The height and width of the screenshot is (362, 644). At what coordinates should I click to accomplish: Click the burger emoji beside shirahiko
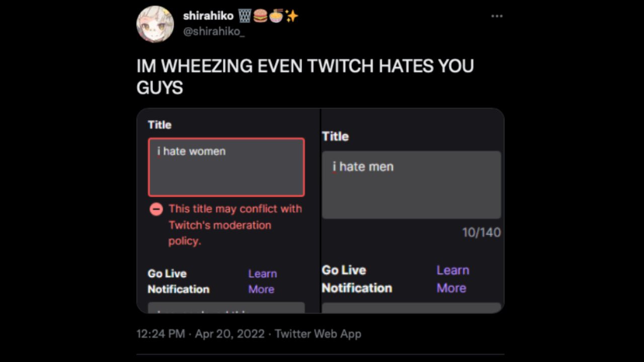coord(260,16)
